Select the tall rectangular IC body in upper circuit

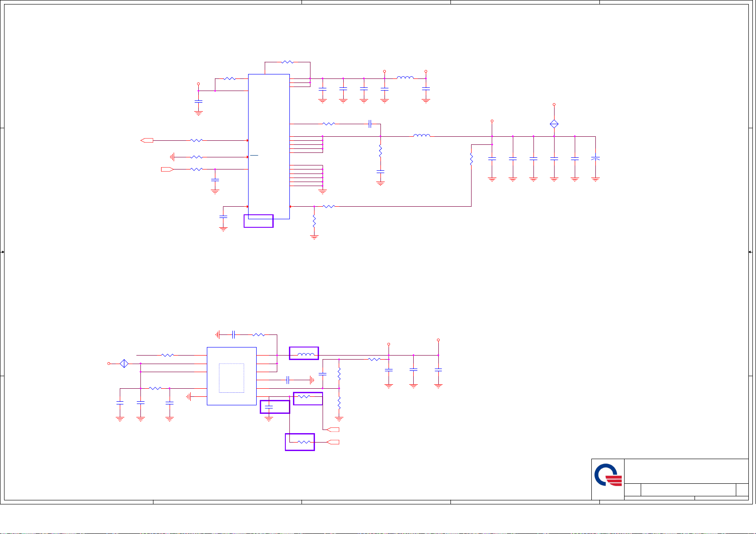269,147
